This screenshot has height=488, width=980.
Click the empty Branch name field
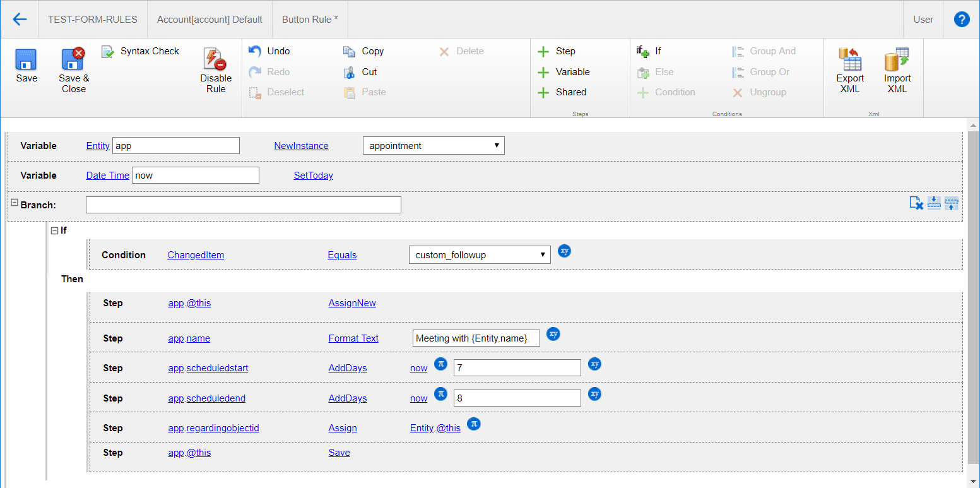[x=244, y=205]
